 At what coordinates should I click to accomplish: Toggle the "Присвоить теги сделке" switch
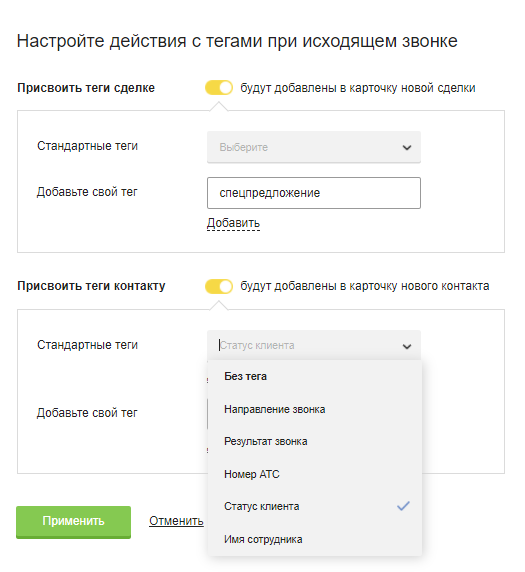[x=219, y=88]
